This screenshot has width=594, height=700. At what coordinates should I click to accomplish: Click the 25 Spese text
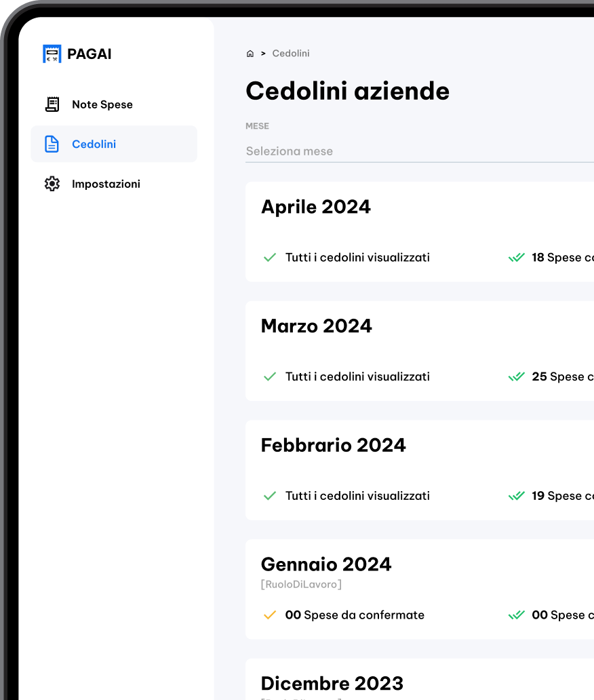[562, 376]
